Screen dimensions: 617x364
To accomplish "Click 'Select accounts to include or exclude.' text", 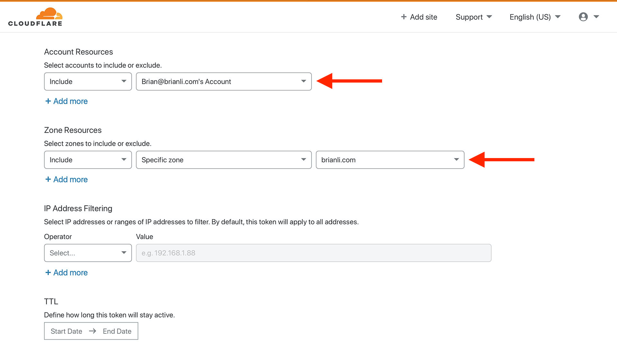I will click(103, 65).
